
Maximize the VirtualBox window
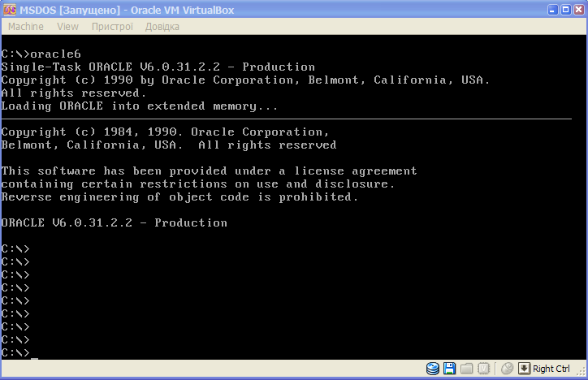(x=566, y=10)
